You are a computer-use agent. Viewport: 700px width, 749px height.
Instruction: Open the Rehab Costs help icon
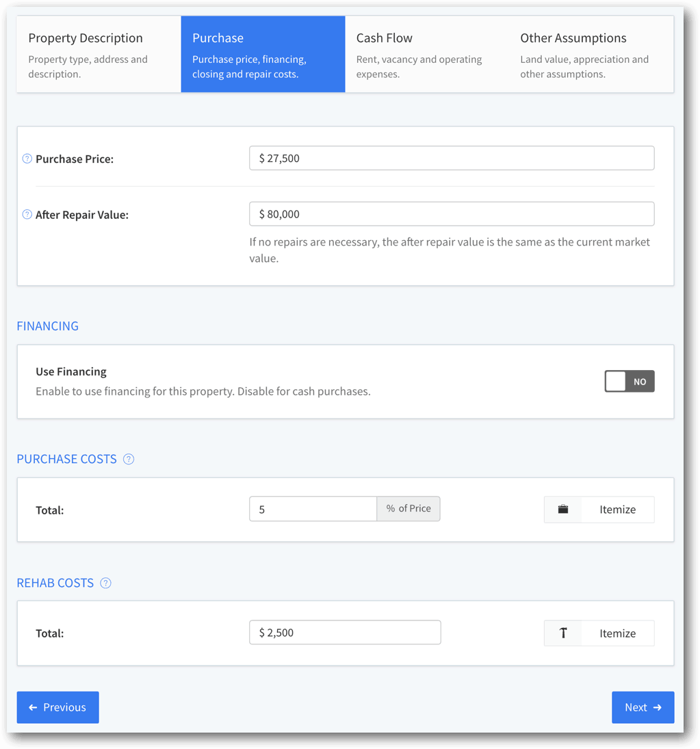(105, 583)
